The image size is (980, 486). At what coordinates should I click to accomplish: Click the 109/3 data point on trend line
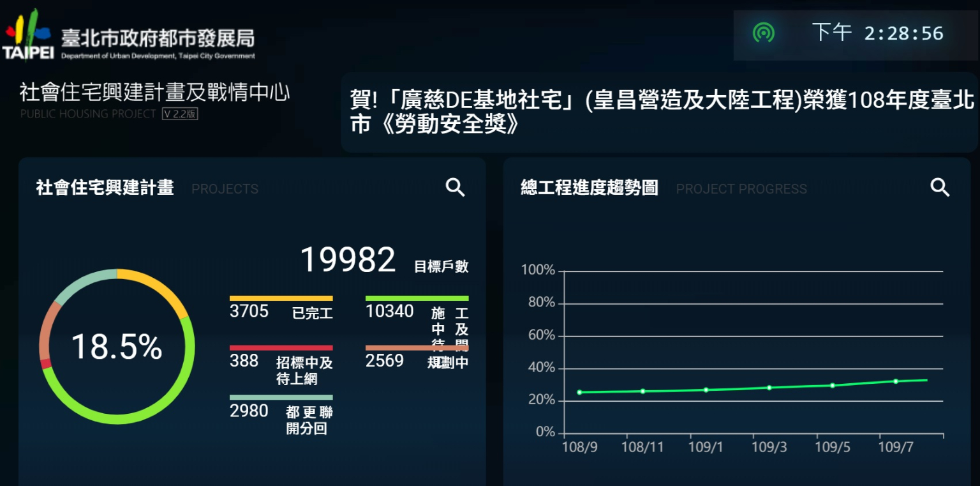pyautogui.click(x=769, y=388)
